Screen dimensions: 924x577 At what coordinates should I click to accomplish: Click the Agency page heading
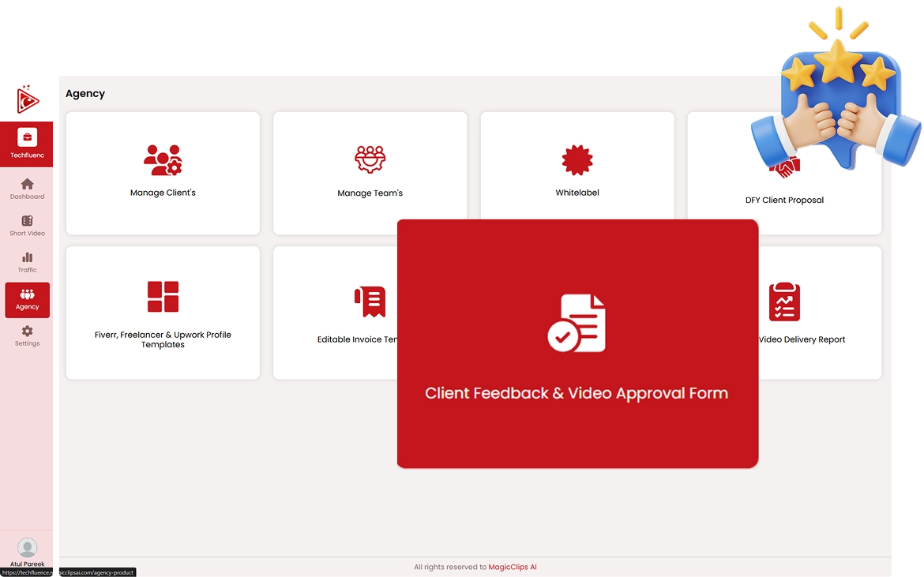tap(85, 94)
